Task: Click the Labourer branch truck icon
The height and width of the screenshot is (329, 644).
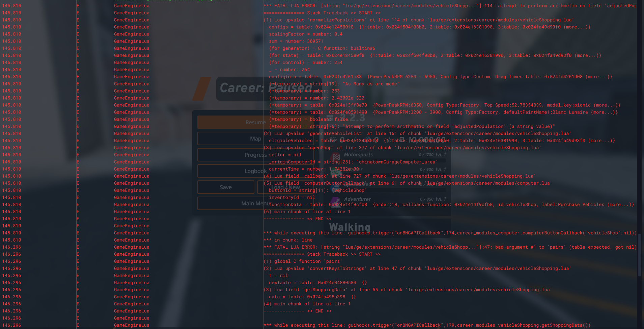Action: [x=336, y=172]
